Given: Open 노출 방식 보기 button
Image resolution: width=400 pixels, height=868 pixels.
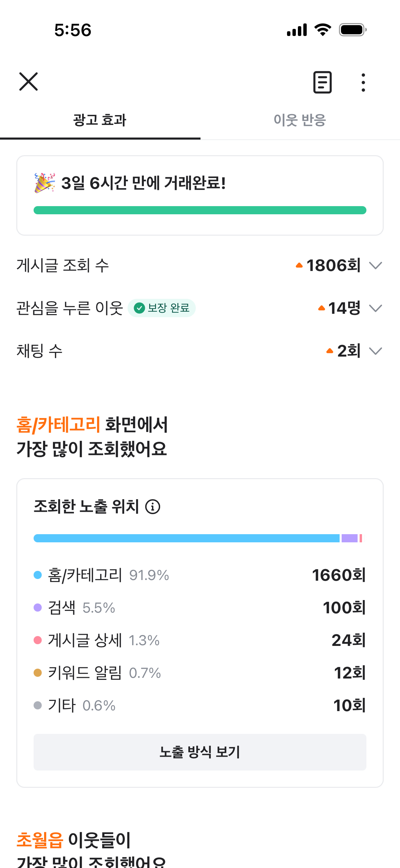Looking at the screenshot, I should pyautogui.click(x=200, y=752).
